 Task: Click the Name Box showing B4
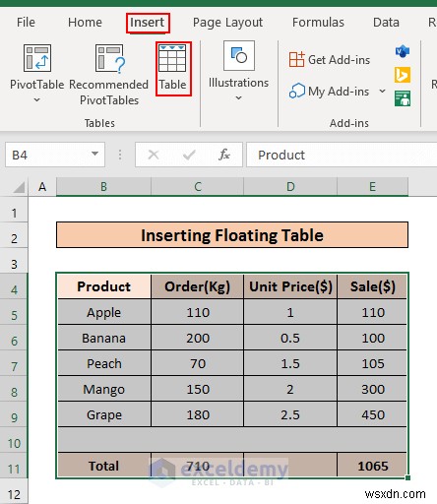coord(55,155)
